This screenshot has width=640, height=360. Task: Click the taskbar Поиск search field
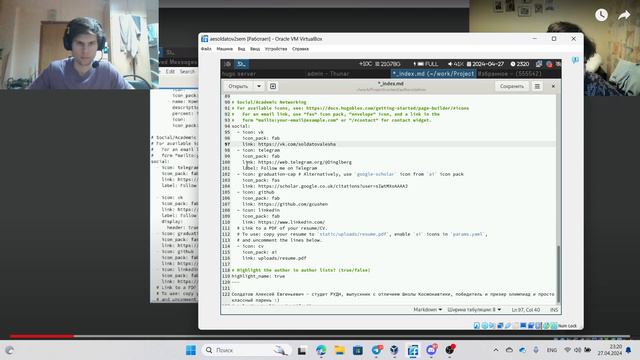pyautogui.click(x=246, y=350)
